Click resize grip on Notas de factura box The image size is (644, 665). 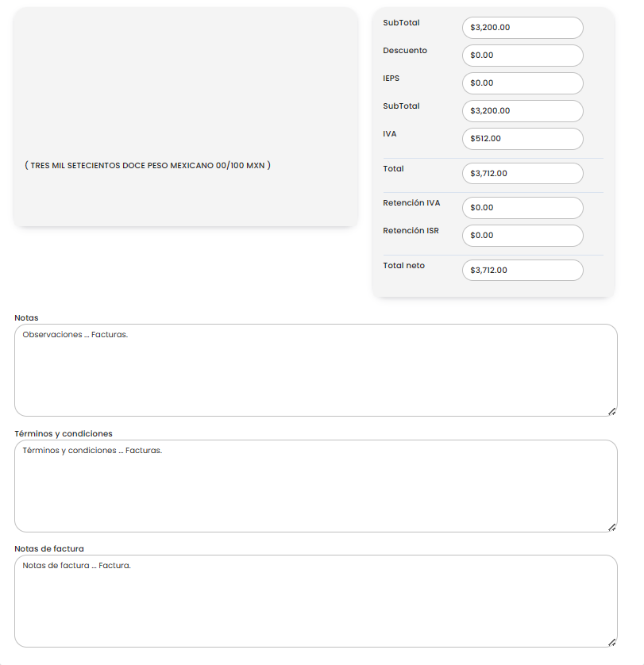pos(611,642)
